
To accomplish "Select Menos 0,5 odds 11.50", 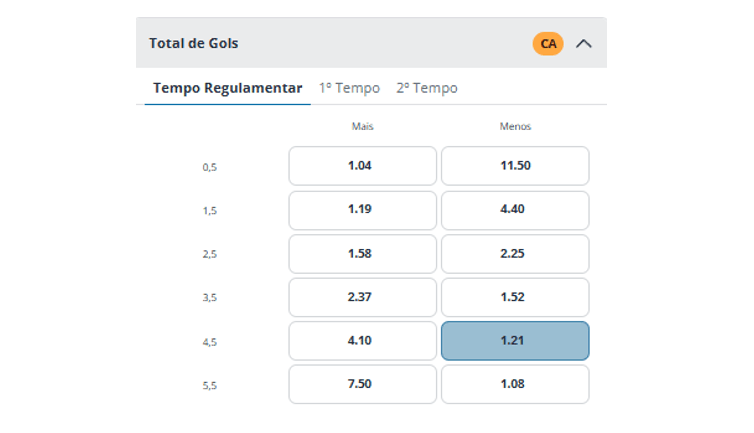I will pos(515,166).
